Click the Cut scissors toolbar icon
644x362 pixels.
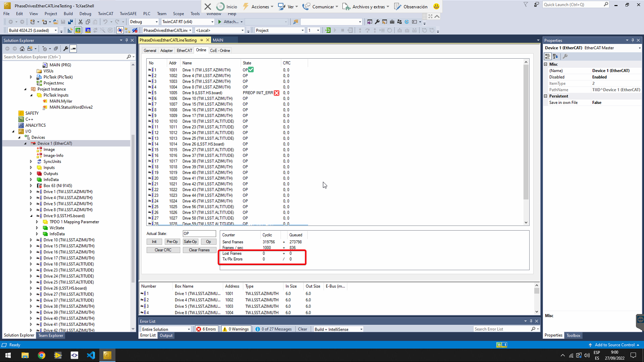click(80, 22)
